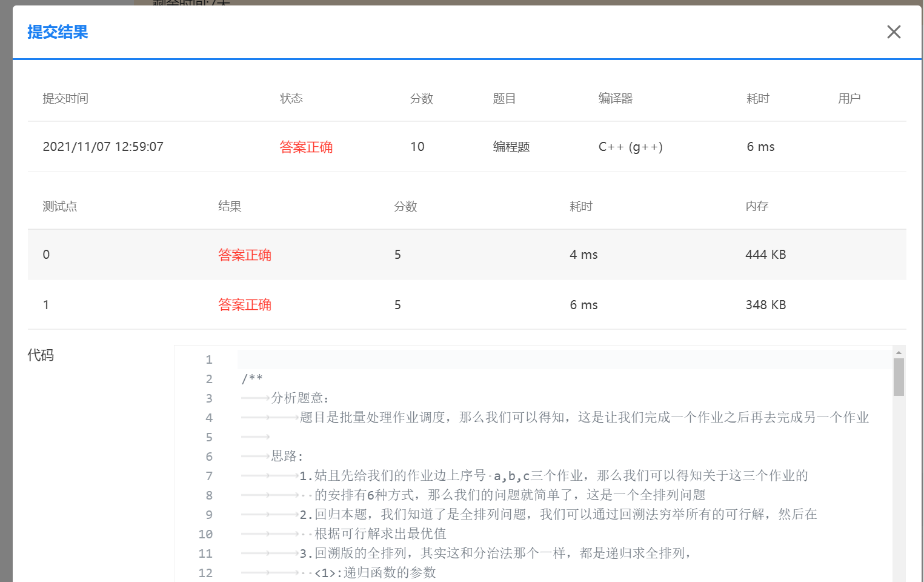Click the 444 KB memory value
The height and width of the screenshot is (582, 924).
(766, 255)
